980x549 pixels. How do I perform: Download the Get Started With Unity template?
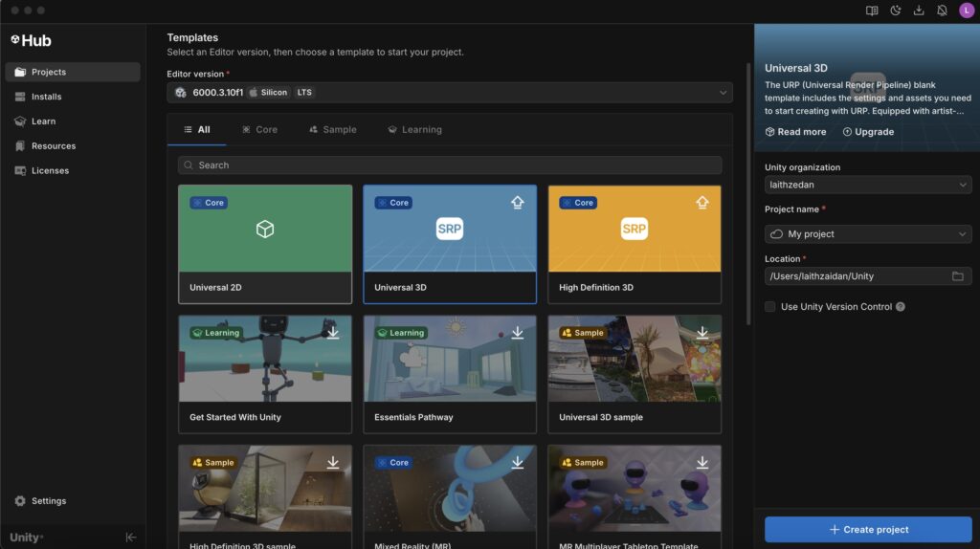(333, 332)
